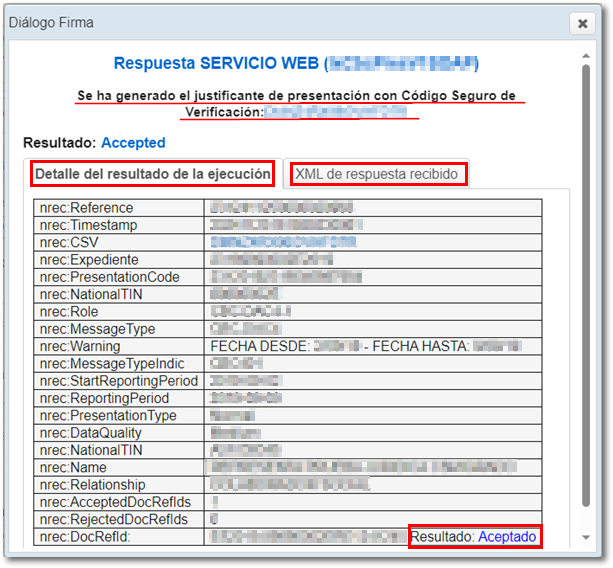Select the blue Accepted result text
The height and width of the screenshot is (568, 613).
tap(133, 143)
